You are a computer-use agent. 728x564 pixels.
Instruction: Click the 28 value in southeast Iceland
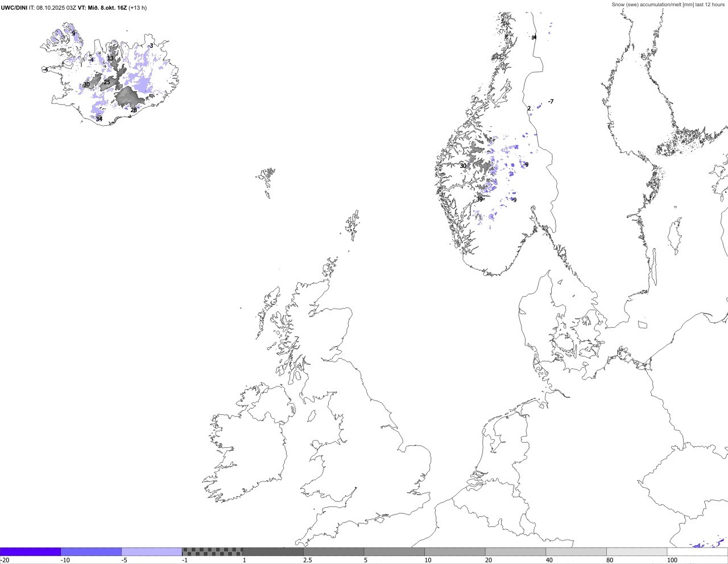pyautogui.click(x=134, y=110)
